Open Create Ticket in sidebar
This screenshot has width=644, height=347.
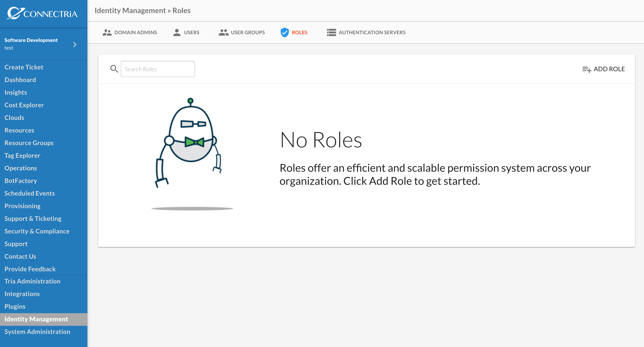[x=24, y=67]
